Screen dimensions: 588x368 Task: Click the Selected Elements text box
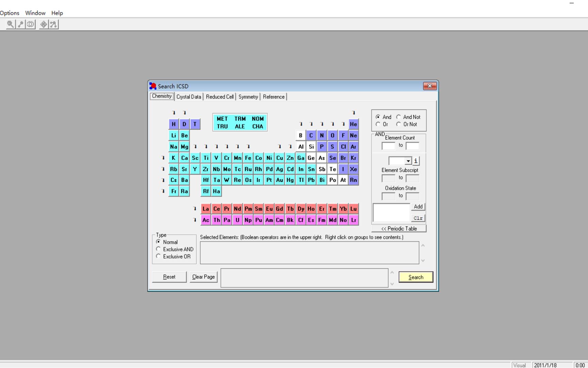[309, 253]
